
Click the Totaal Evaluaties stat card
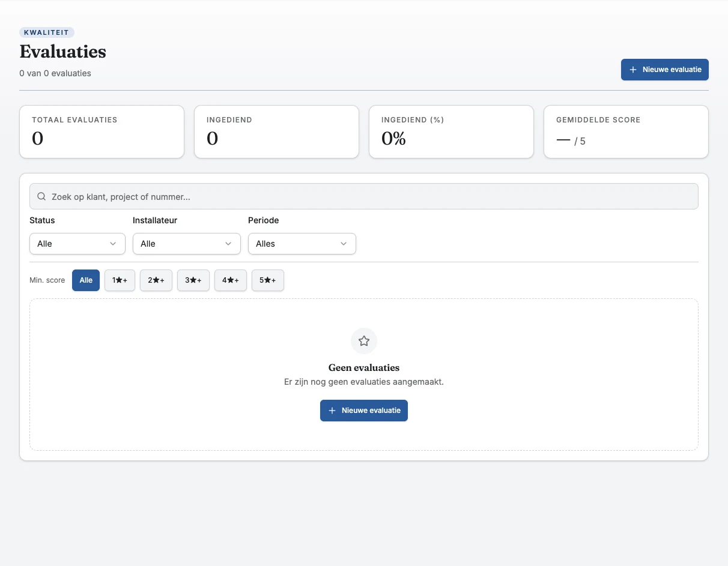click(102, 132)
